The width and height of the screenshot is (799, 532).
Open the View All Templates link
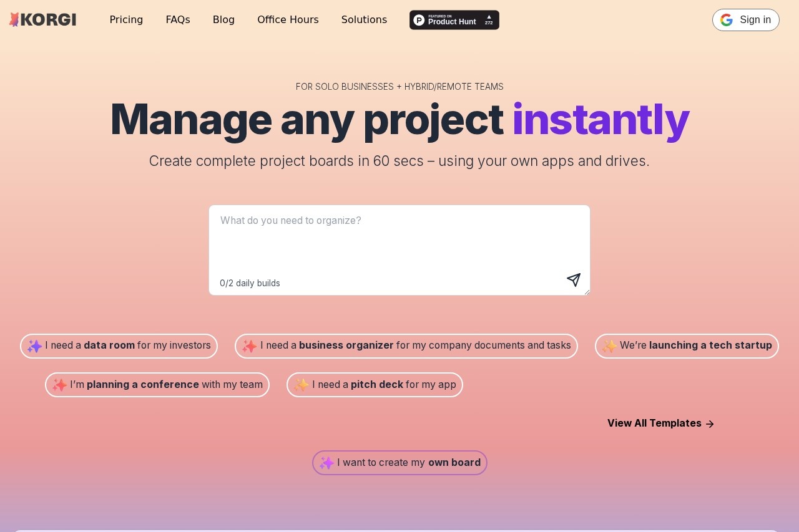(x=654, y=423)
